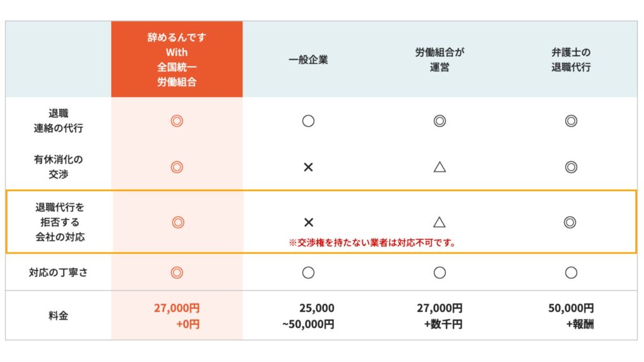This screenshot has height=362, width=644.
Task: Click 弁護士 double circle in 退職連絡の代行 row
Action: click(x=571, y=121)
